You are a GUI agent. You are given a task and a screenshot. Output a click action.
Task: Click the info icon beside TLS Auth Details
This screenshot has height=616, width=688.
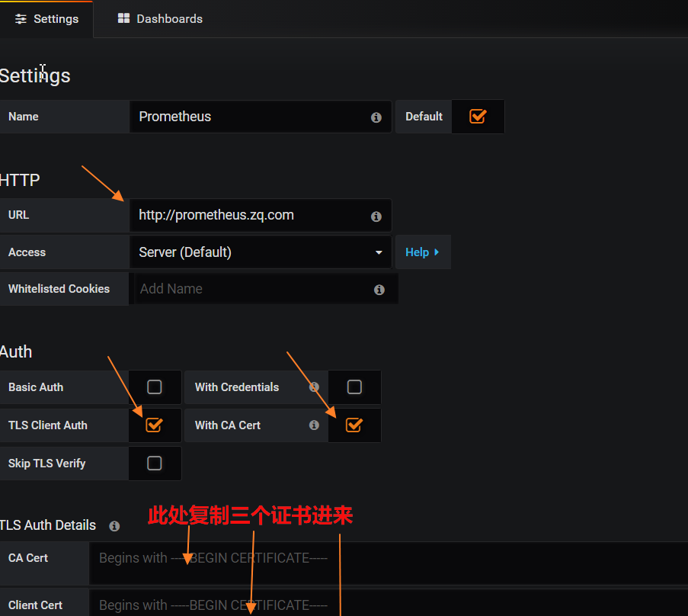tap(114, 526)
